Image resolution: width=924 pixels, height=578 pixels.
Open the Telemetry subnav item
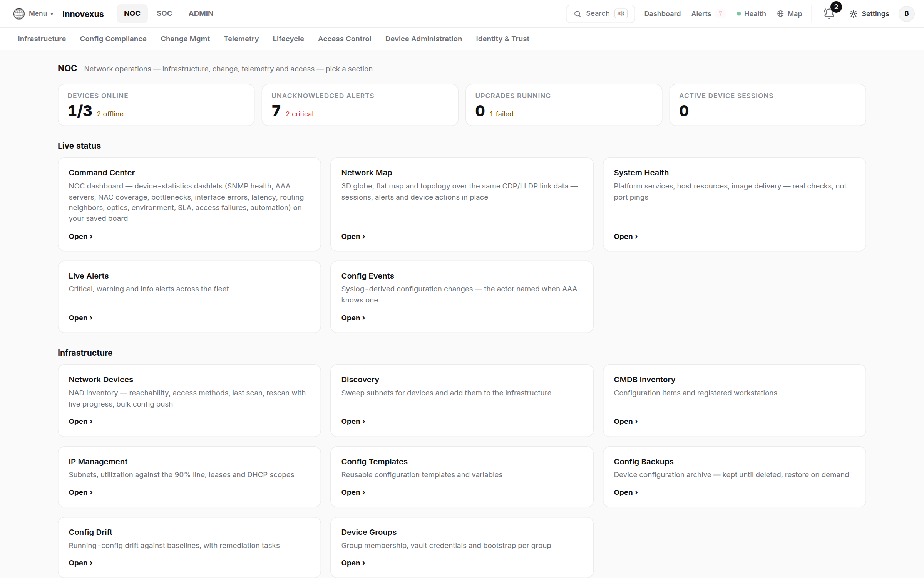tap(241, 39)
